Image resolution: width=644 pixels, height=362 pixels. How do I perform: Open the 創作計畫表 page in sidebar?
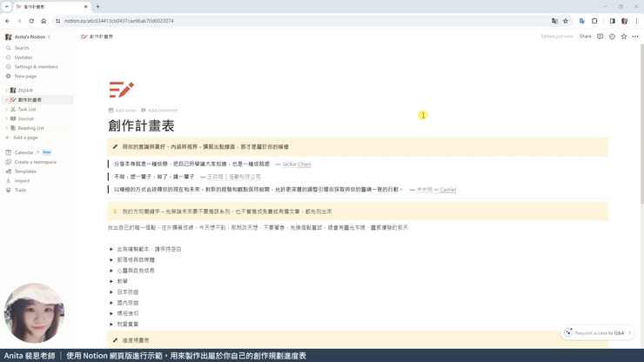30,100
